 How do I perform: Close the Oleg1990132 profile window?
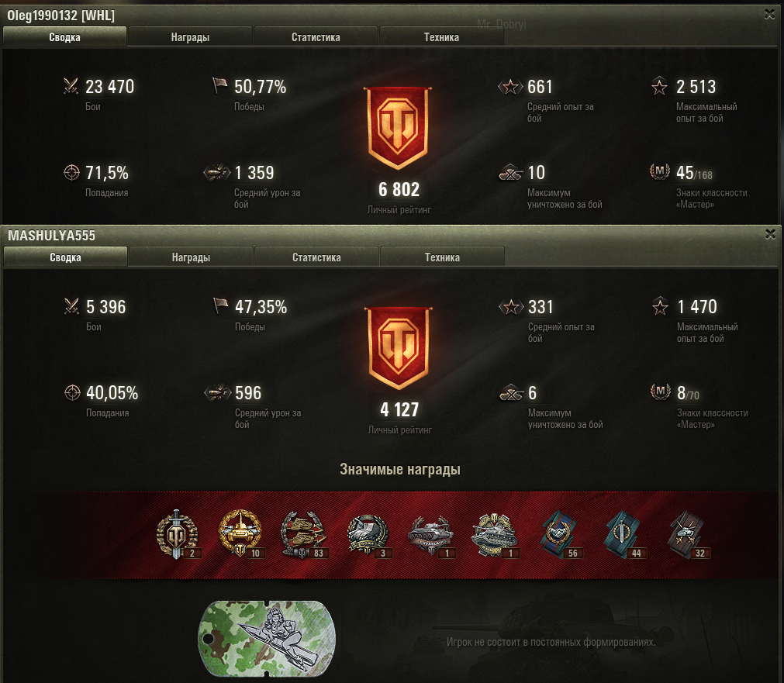769,14
